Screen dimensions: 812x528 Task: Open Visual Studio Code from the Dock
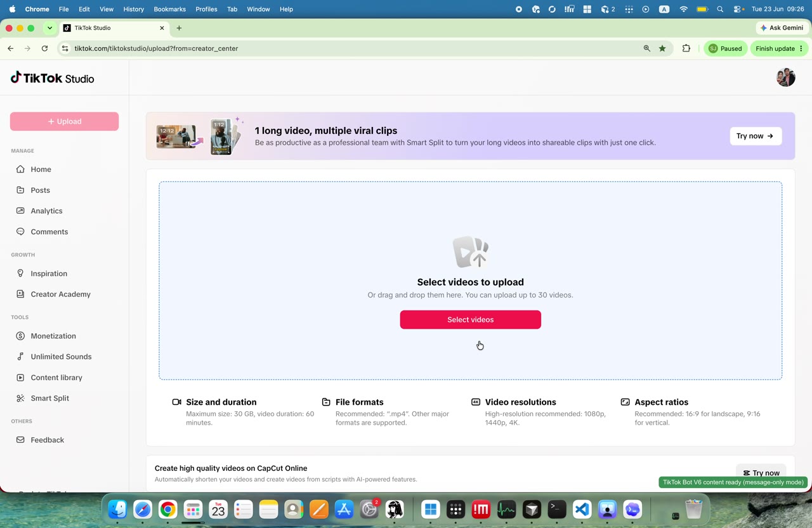point(582,509)
